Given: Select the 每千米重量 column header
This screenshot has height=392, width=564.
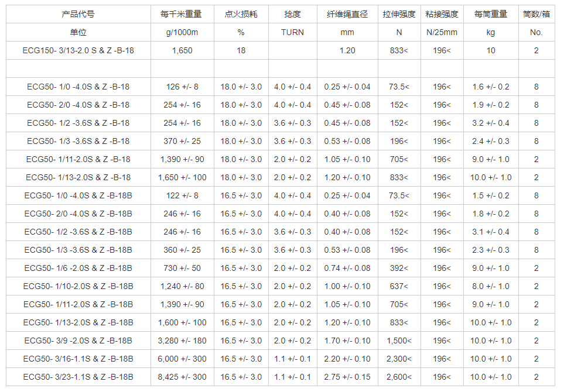Looking at the screenshot, I should coord(182,15).
